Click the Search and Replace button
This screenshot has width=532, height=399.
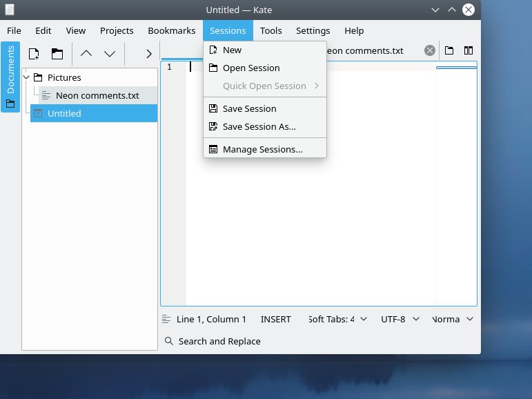[x=213, y=341]
